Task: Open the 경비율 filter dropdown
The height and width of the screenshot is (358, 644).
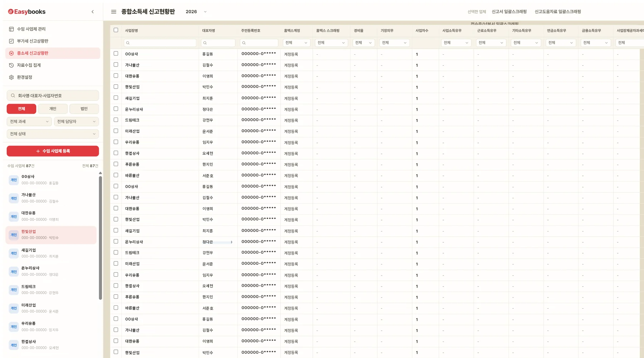Action: pos(364,43)
